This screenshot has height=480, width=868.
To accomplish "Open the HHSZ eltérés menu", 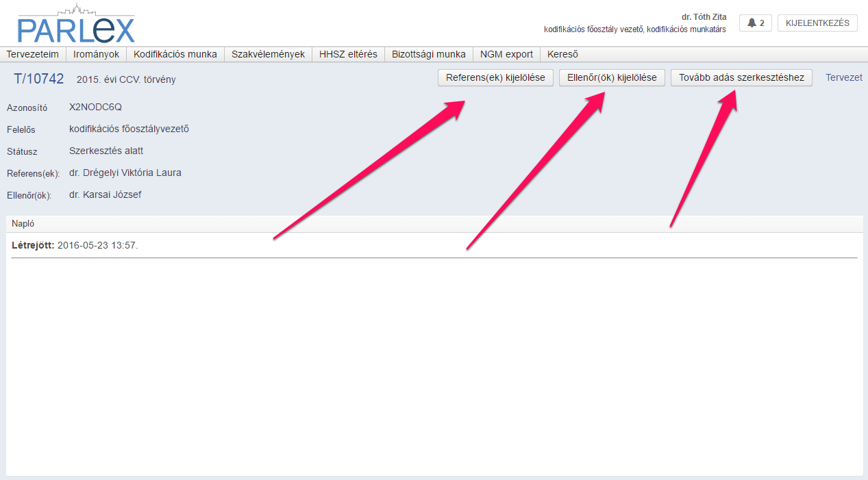I will (348, 54).
